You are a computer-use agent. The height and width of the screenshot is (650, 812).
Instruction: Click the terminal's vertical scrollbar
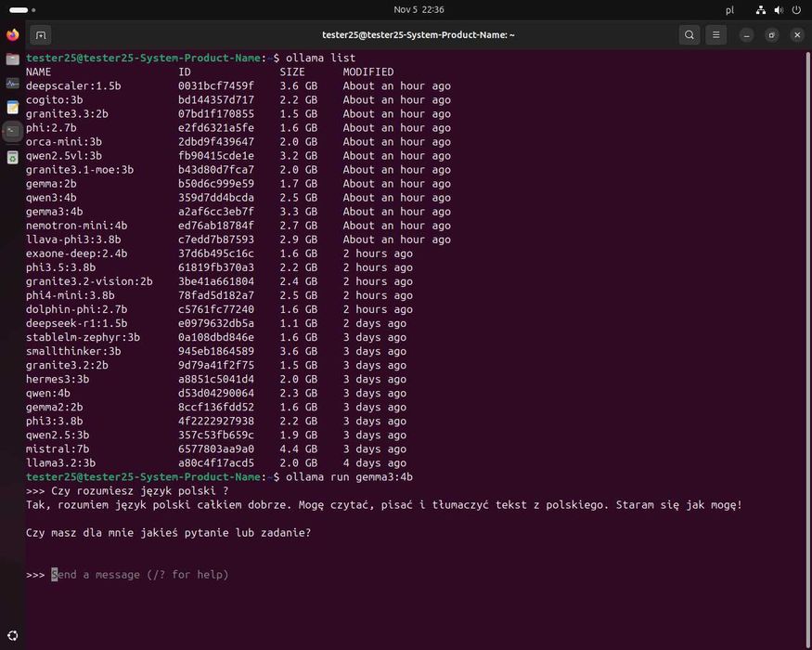click(808, 350)
